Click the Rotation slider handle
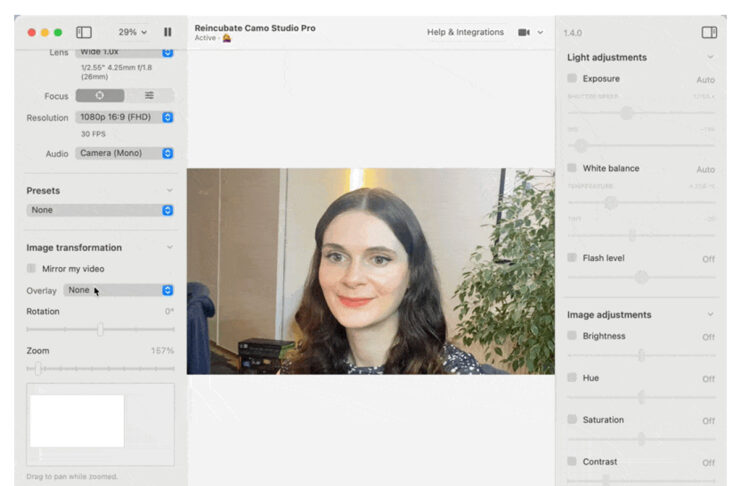 pos(100,329)
